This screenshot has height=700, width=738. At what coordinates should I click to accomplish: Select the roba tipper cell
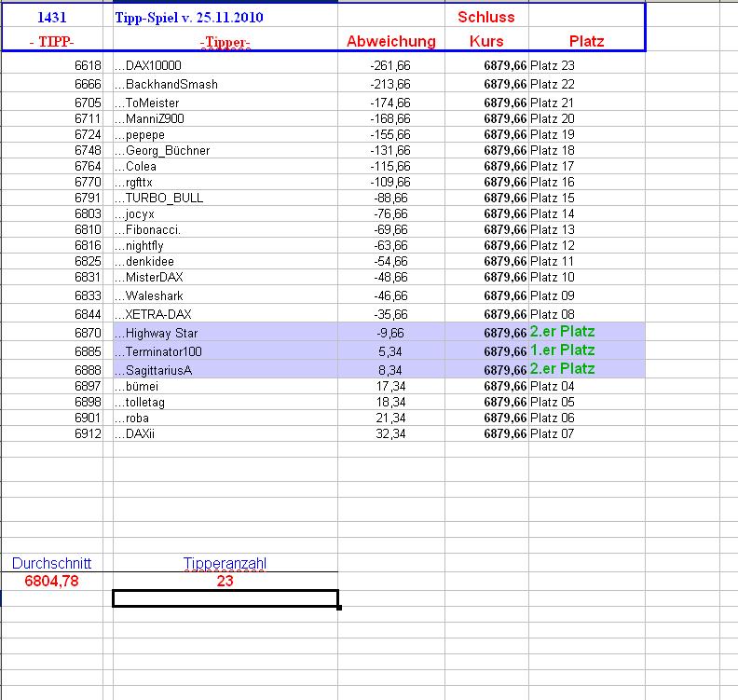point(225,418)
